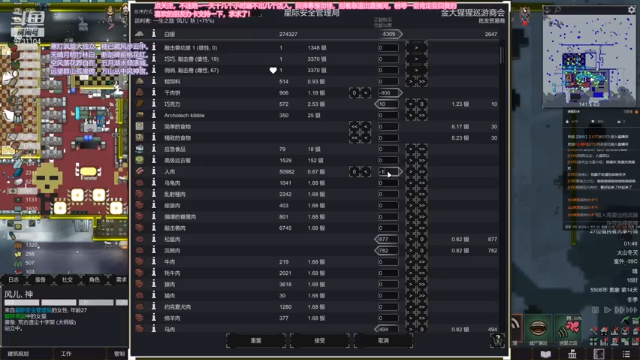Toggle the pickaxe overlay icon with checkmark
Screen dimensions: 640x360
(x=625, y=321)
